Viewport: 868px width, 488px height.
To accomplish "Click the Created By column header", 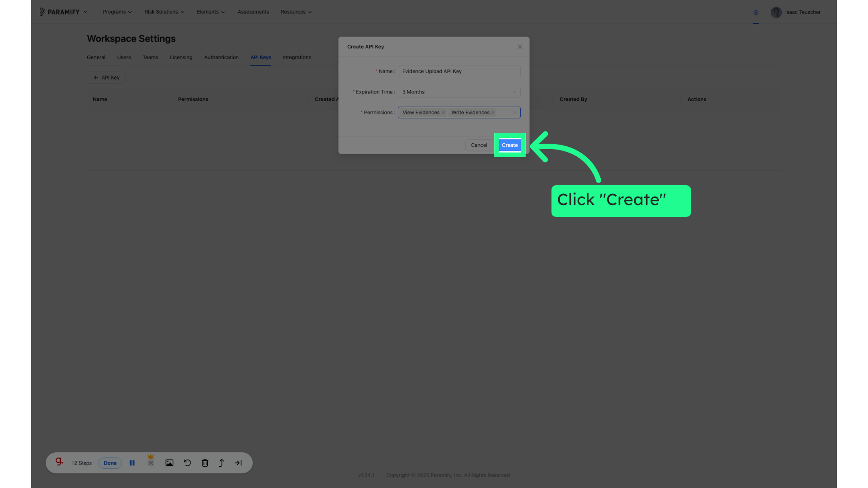I will (573, 99).
